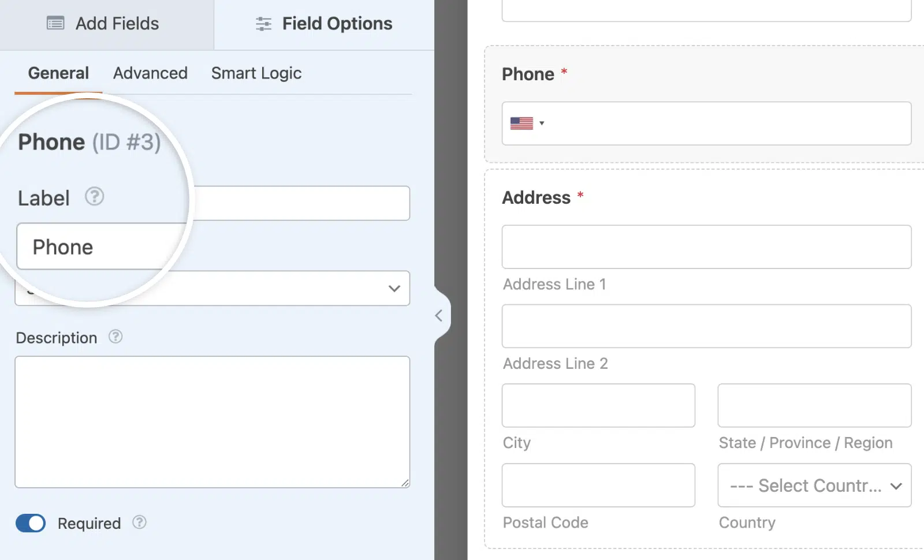Click the Address Line 2 sublabel

[555, 364]
